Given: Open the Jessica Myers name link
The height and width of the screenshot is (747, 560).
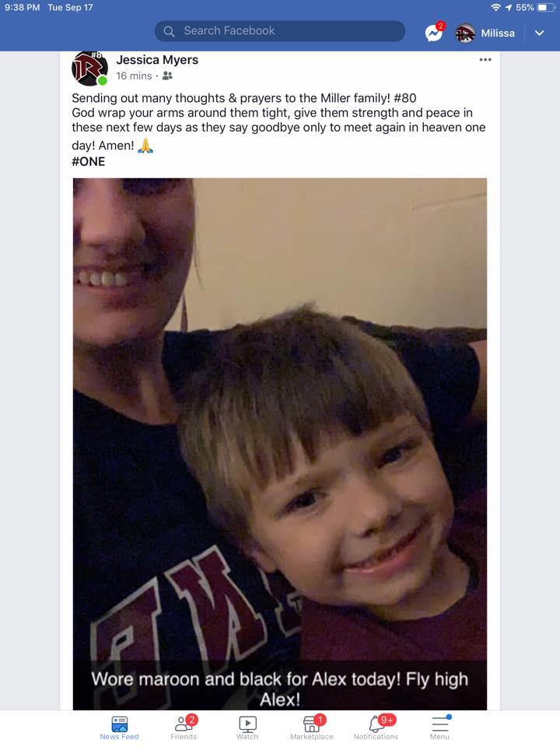Looking at the screenshot, I should [157, 60].
